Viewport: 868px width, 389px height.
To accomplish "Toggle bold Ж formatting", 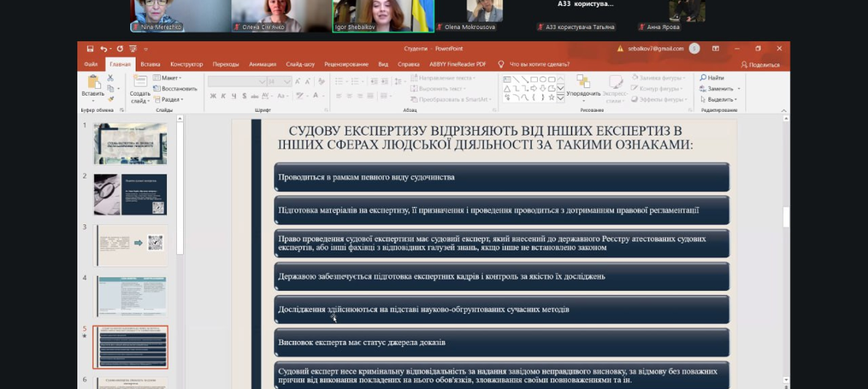I will click(x=213, y=97).
